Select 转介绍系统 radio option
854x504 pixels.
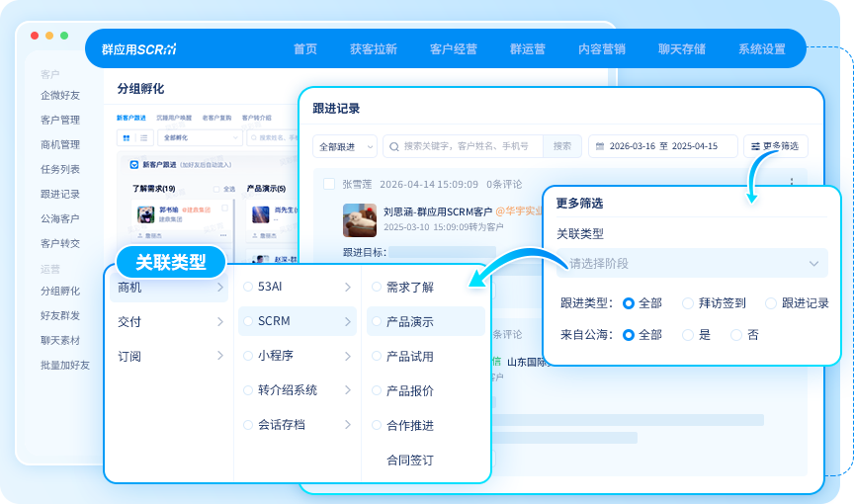248,390
